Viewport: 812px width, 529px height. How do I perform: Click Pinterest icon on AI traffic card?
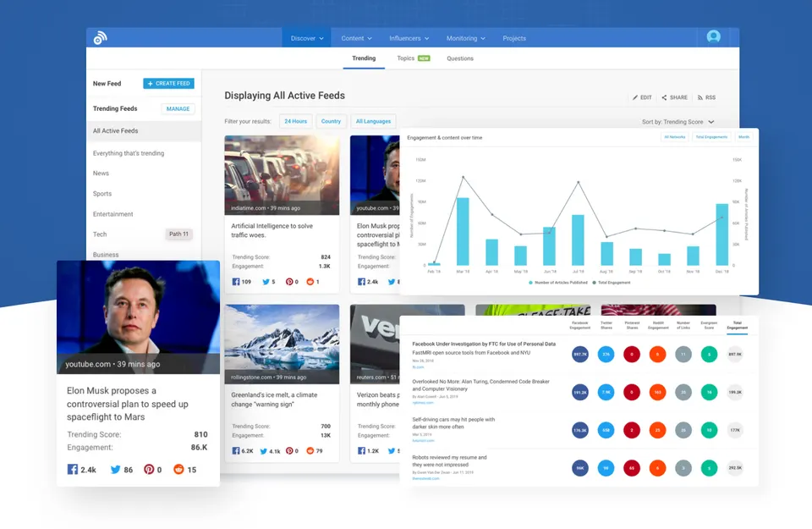pyautogui.click(x=289, y=282)
